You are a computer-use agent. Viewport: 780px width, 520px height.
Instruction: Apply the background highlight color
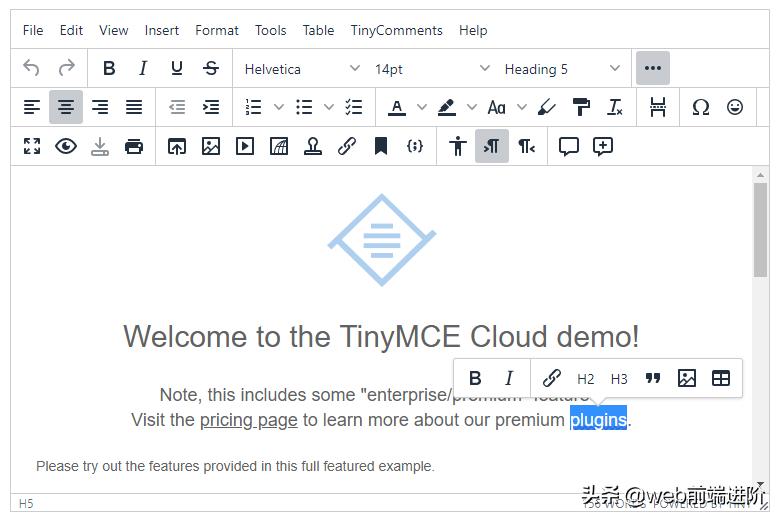[x=447, y=107]
